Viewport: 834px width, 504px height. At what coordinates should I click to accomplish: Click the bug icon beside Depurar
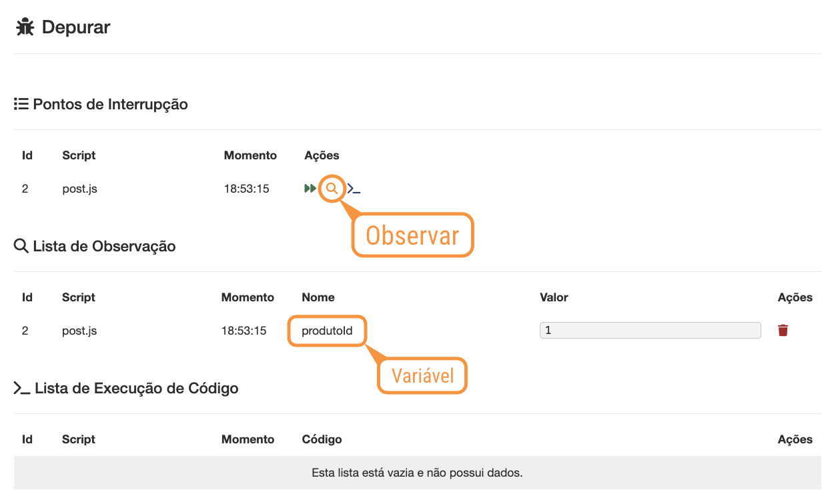coord(25,27)
